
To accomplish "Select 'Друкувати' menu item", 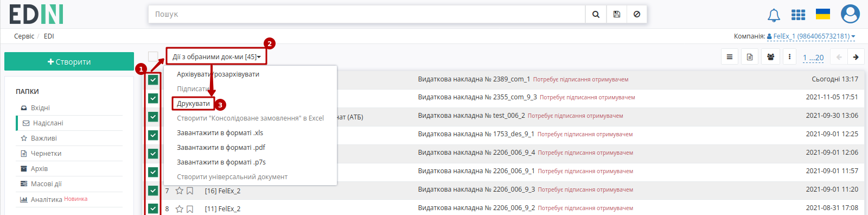I will click(x=193, y=104).
